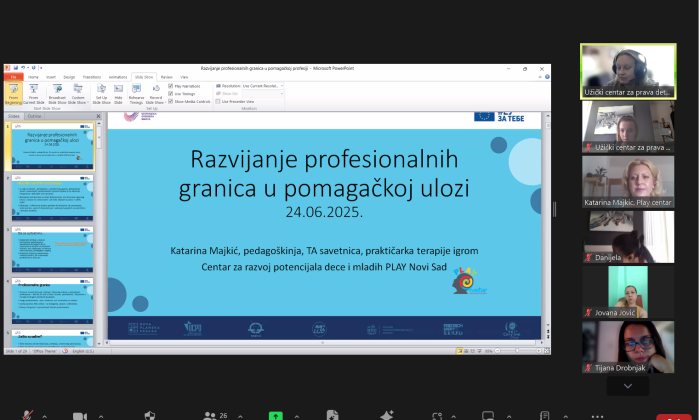The width and height of the screenshot is (700, 420).
Task: Click the date 24.06.2025. on slide
Action: [324, 212]
